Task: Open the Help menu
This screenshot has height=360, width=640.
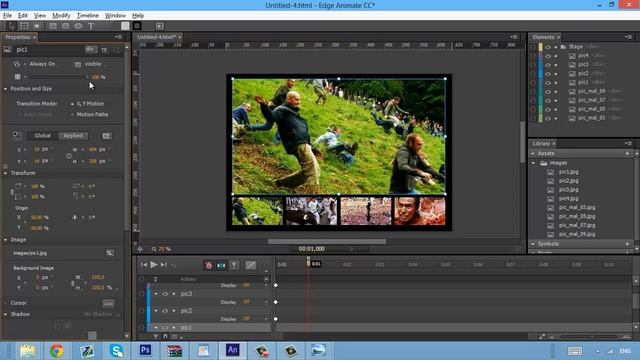Action: pyautogui.click(x=138, y=16)
